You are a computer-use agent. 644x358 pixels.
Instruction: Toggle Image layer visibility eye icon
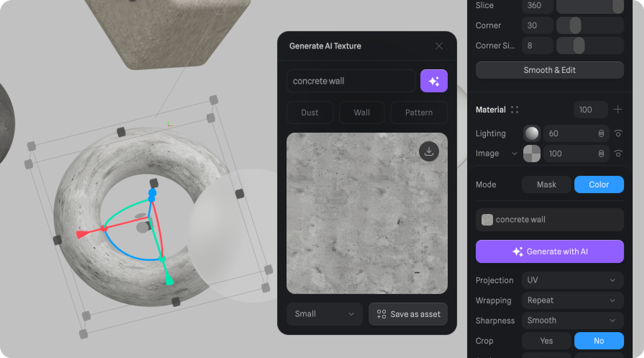tap(618, 153)
